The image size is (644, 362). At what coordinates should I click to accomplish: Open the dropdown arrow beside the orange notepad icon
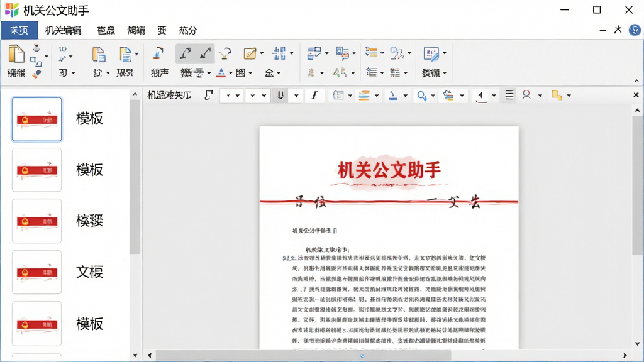[x=262, y=53]
